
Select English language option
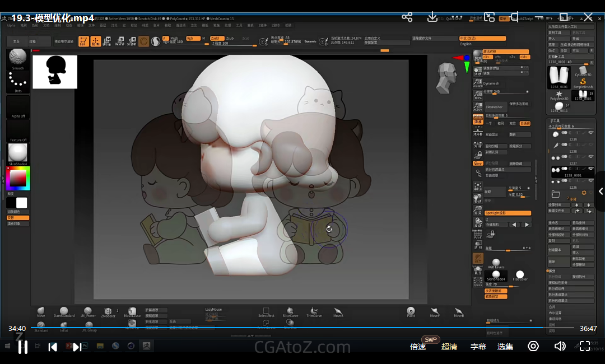tap(466, 44)
